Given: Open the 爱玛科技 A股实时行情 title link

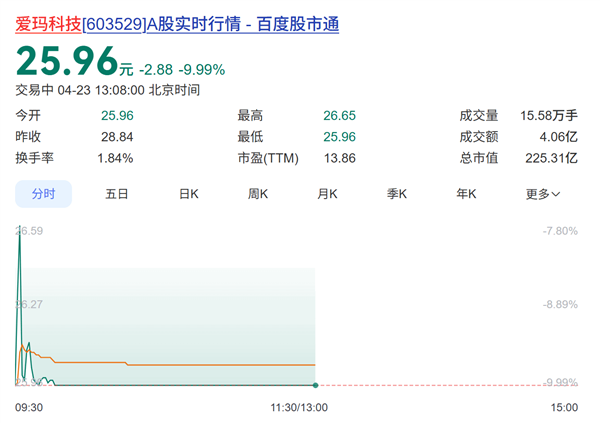Looking at the screenshot, I should click(176, 24).
